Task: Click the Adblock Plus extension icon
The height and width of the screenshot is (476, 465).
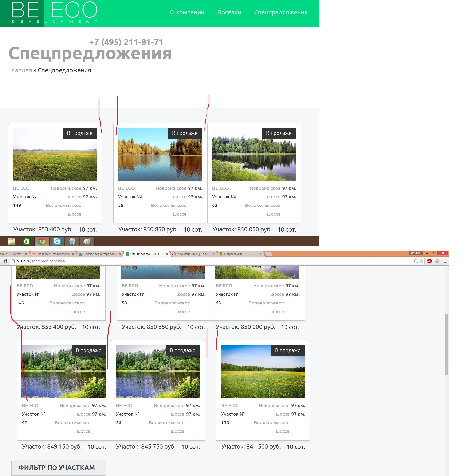Action: click(x=429, y=261)
